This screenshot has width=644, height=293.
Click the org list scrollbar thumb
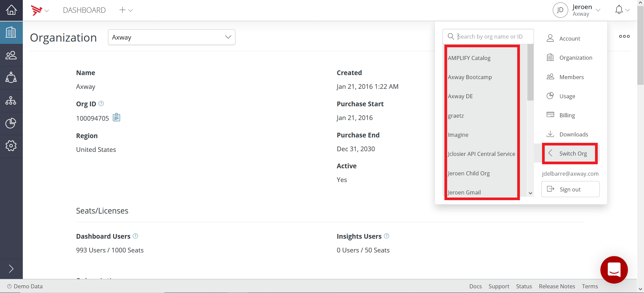point(530,73)
